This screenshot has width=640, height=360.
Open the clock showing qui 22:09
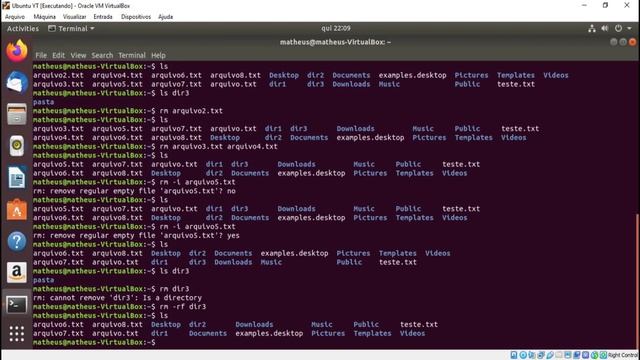(x=336, y=28)
